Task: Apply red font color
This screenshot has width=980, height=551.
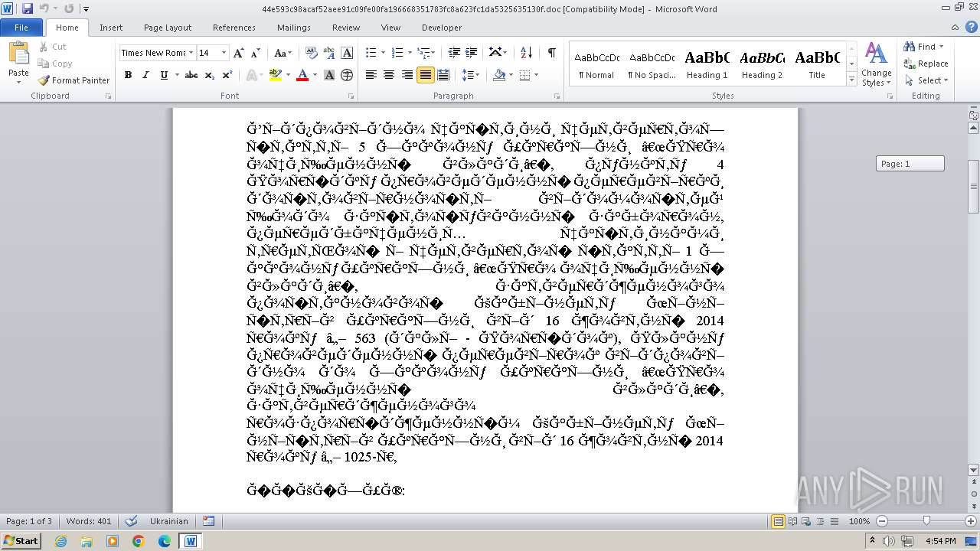Action: click(x=302, y=75)
